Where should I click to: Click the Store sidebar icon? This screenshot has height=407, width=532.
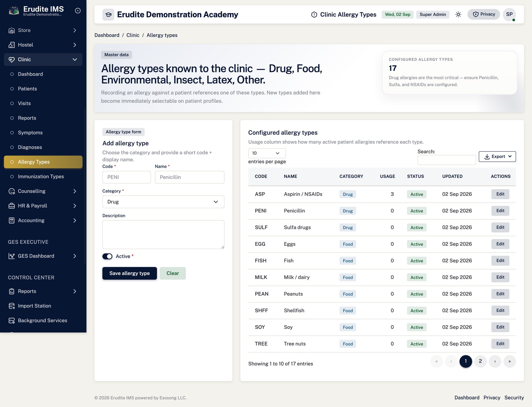[12, 30]
